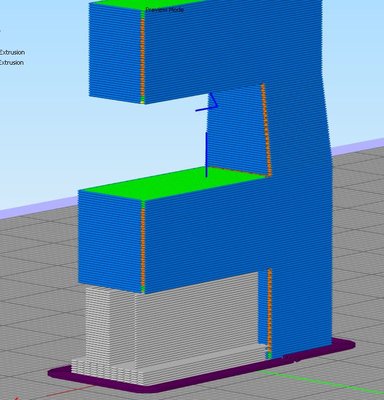Click the orange seam on the upper arm corner
The image size is (384, 400).
(x=142, y=57)
